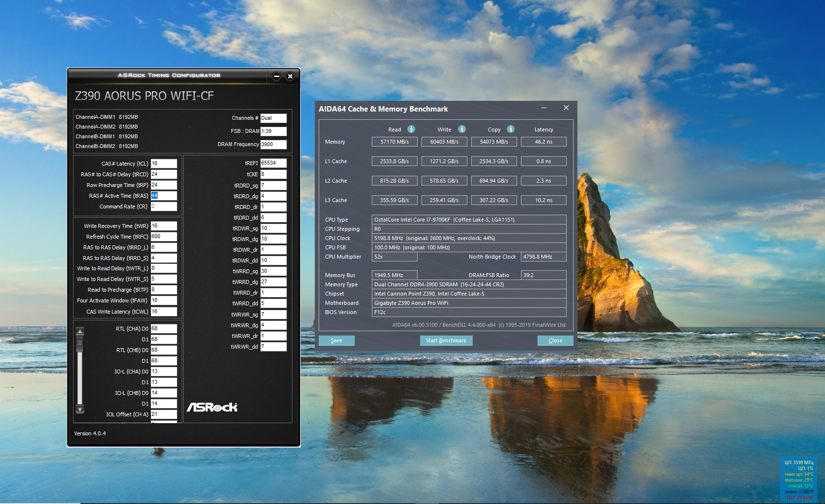
Task: Select the DRAM Frequency field
Action: (x=273, y=144)
